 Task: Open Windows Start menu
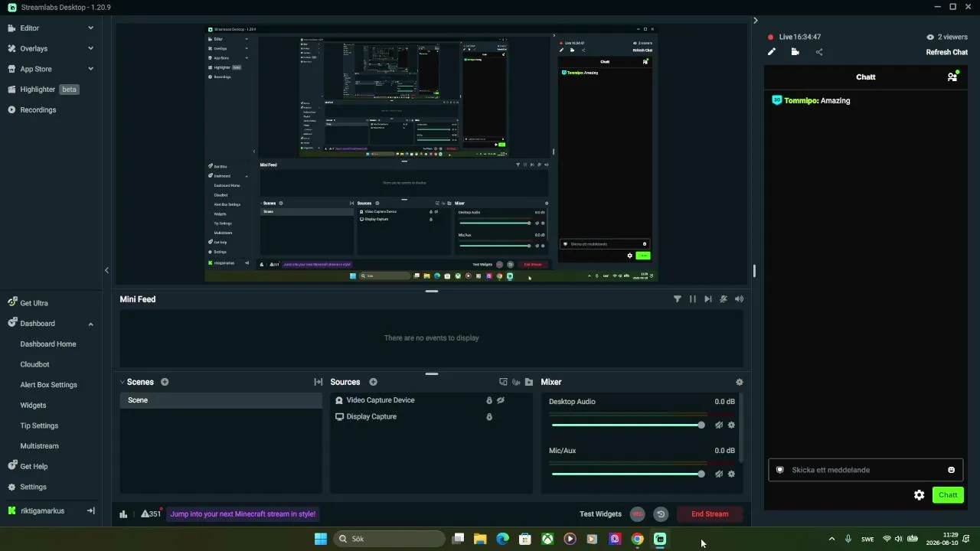click(321, 539)
